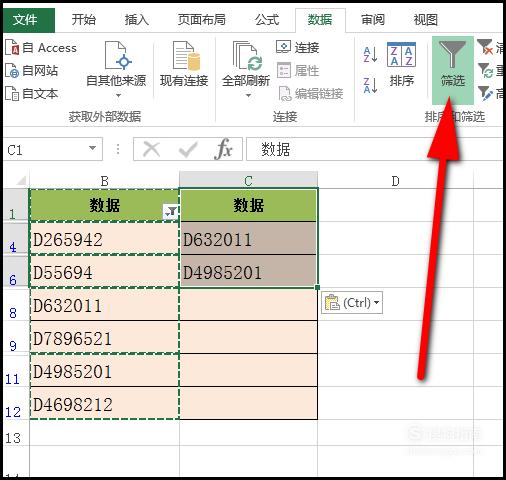Open From Other Sources (自其他来源)

(x=116, y=69)
